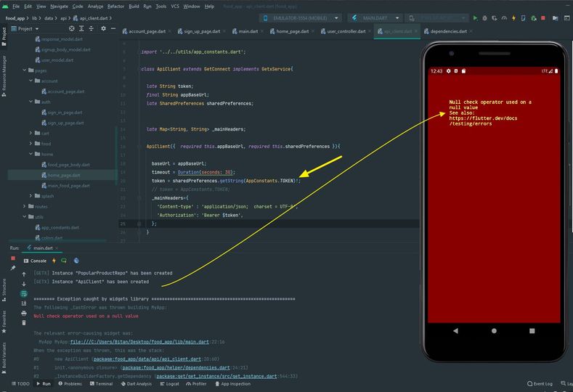
Task: Open the Dart Analysis tool window
Action: [x=136, y=384]
